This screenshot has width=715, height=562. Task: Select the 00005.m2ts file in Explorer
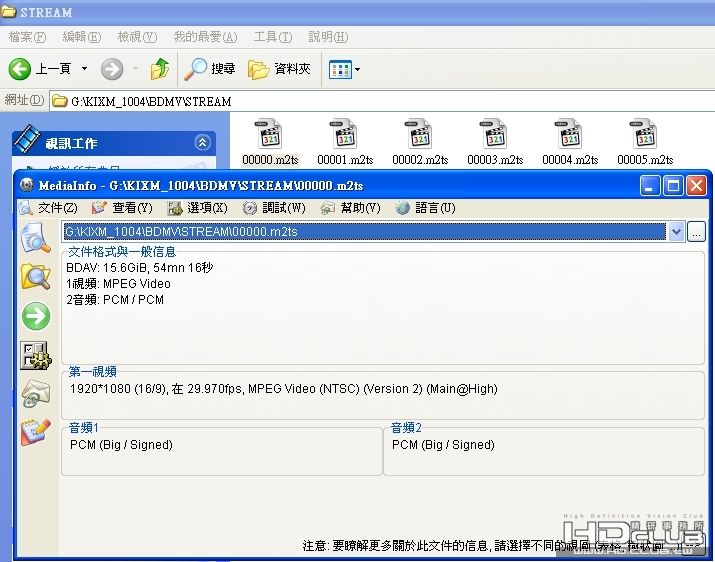coord(645,141)
